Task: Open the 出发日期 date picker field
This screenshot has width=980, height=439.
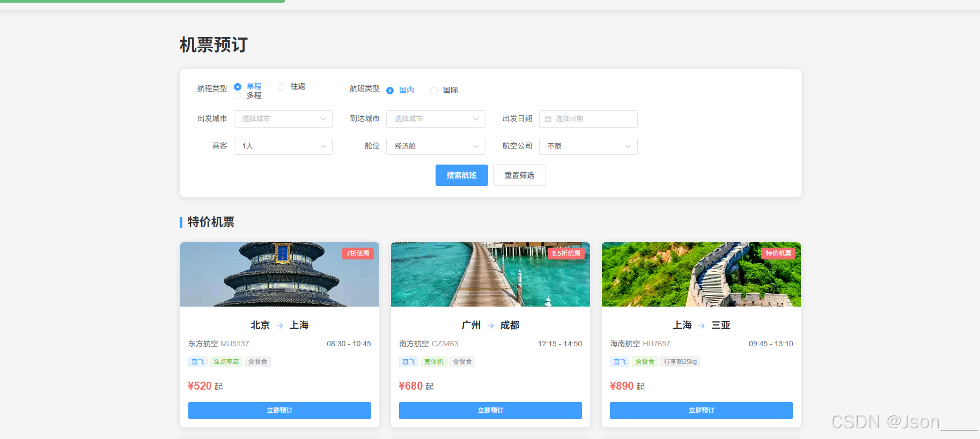Action: coord(588,119)
